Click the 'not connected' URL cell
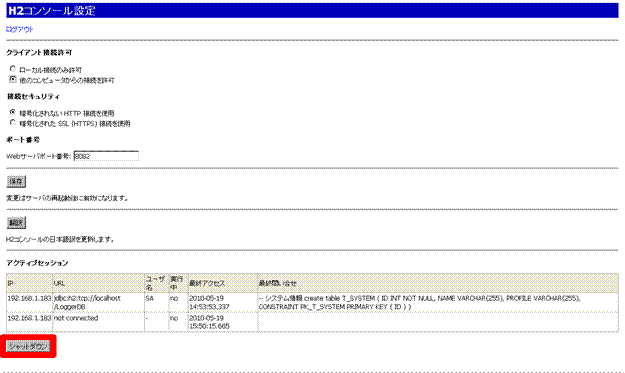Viewport: 625px width, 373px height. point(98,322)
